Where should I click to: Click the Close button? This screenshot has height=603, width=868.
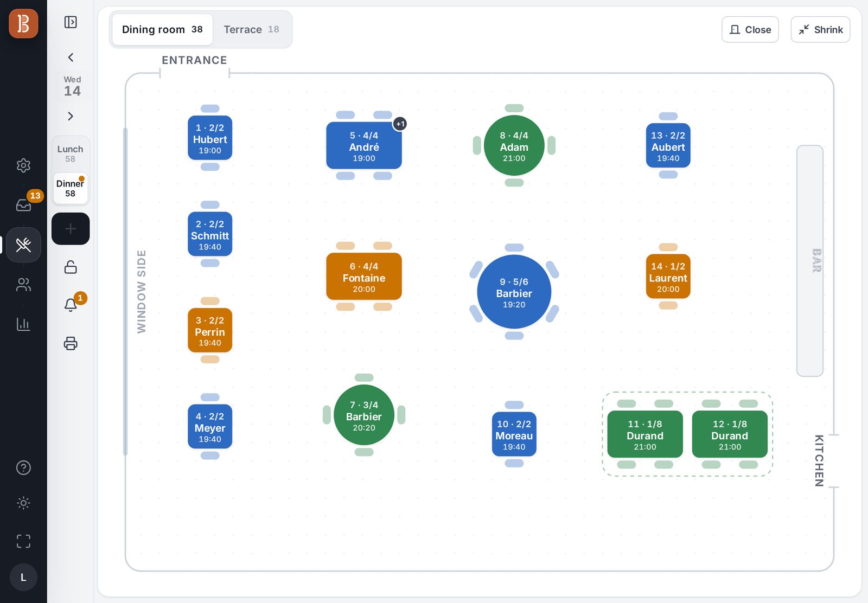(x=750, y=29)
